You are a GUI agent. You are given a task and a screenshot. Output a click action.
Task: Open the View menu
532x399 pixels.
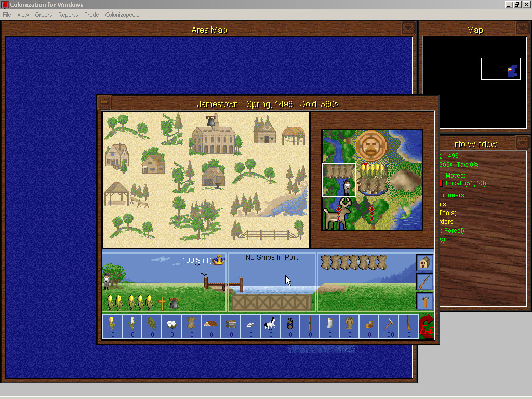click(x=23, y=15)
